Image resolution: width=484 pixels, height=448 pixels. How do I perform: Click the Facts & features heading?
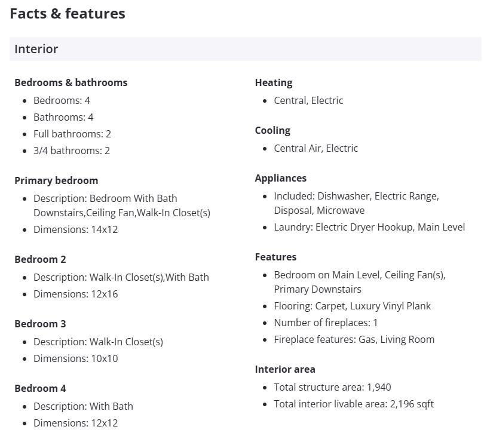point(68,13)
